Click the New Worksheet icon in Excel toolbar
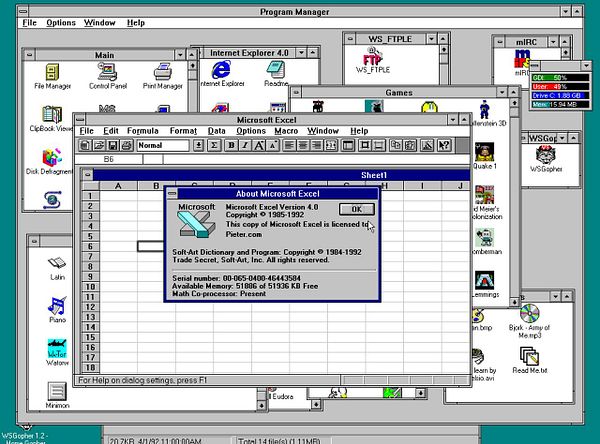 tap(85, 145)
